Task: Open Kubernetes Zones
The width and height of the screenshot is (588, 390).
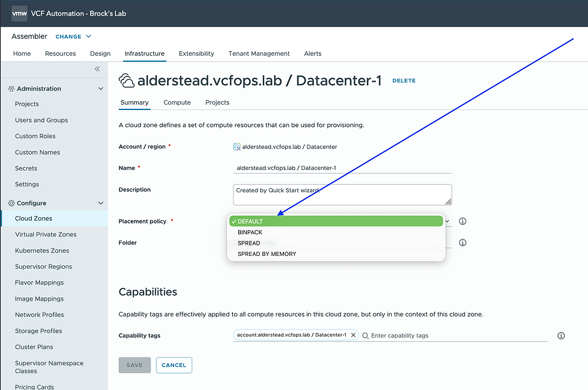Action: (42, 251)
